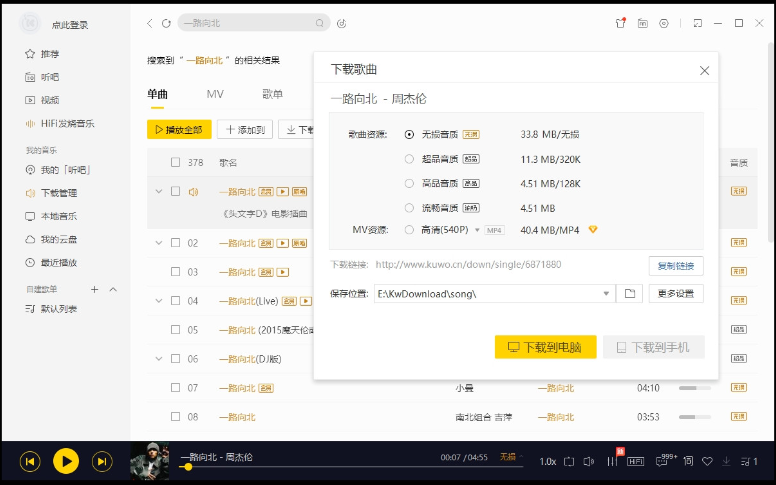Open the song recognition icon beside search
The width and height of the screenshot is (776, 485).
click(x=341, y=23)
